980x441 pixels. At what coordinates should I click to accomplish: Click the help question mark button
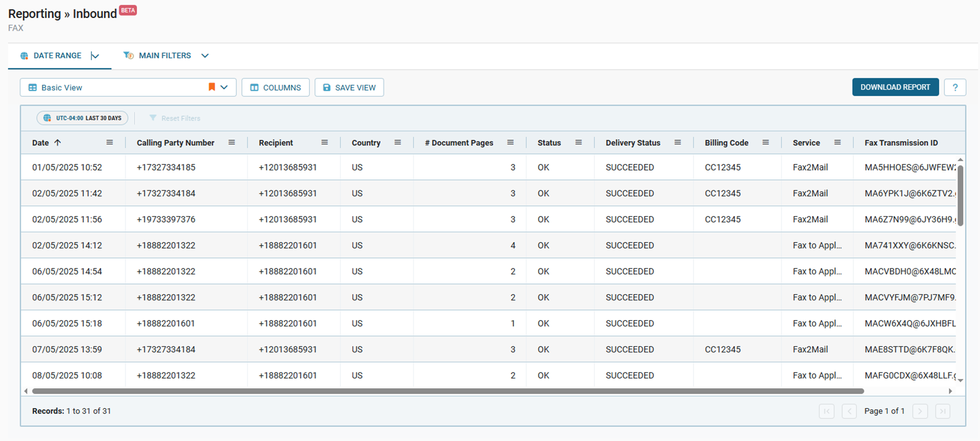tap(955, 87)
